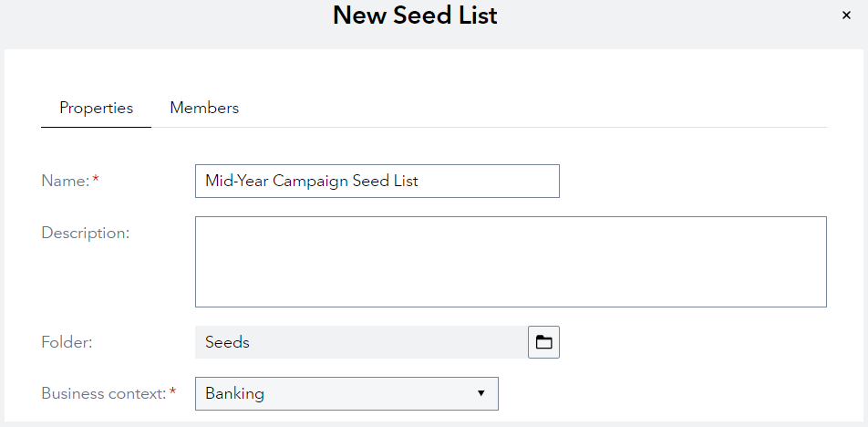Click the 'Mid-Year Campaign Seed List' text
The width and height of the screenshot is (868, 427).
coord(312,181)
